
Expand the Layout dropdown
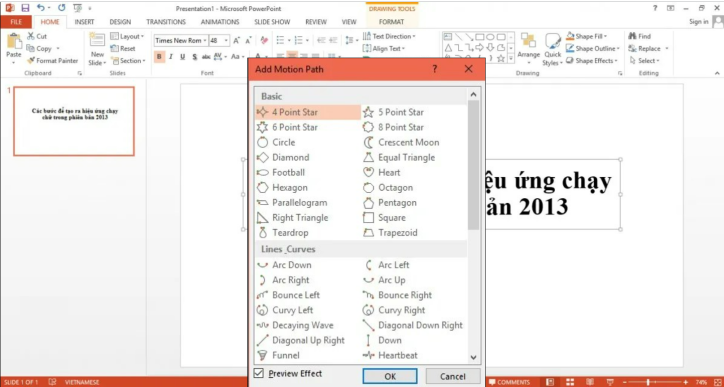[x=127, y=36]
